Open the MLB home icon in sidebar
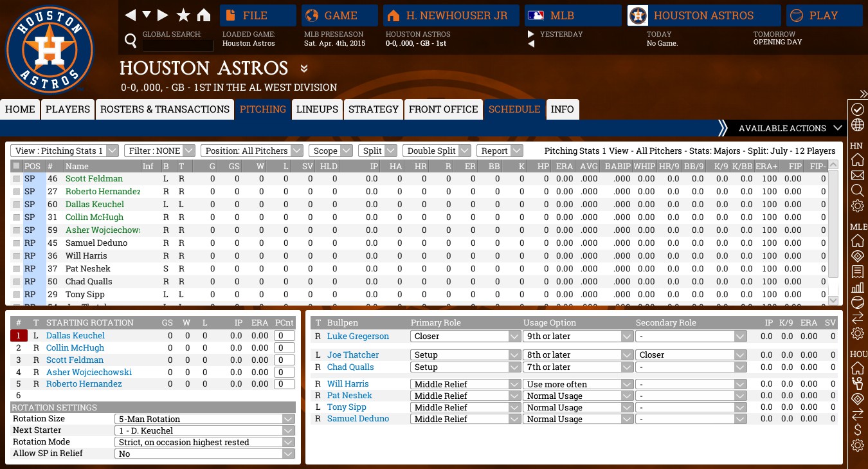Viewport: 868px width, 469px height. click(857, 241)
